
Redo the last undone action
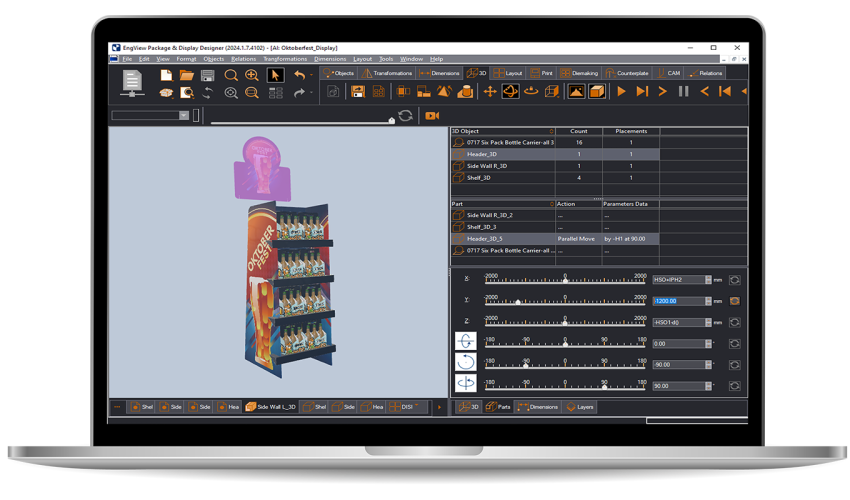pos(300,93)
